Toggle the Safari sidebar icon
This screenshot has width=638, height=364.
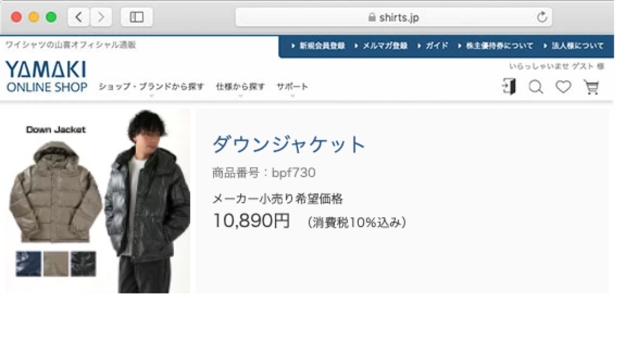click(137, 17)
